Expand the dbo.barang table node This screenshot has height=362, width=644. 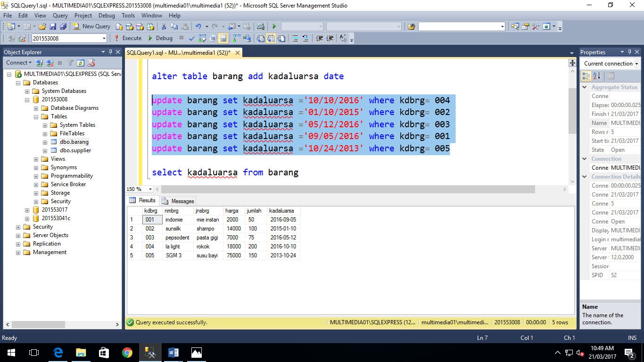[45, 142]
